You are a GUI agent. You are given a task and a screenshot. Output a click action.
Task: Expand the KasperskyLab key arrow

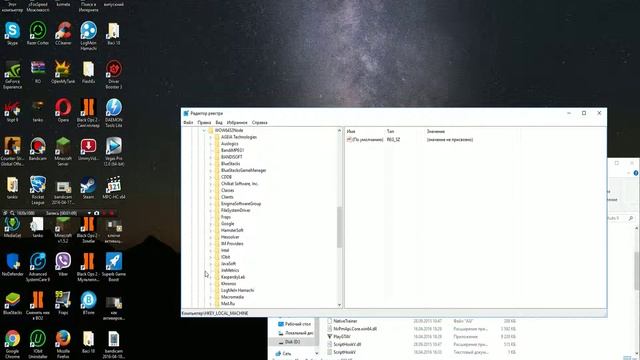click(211, 277)
